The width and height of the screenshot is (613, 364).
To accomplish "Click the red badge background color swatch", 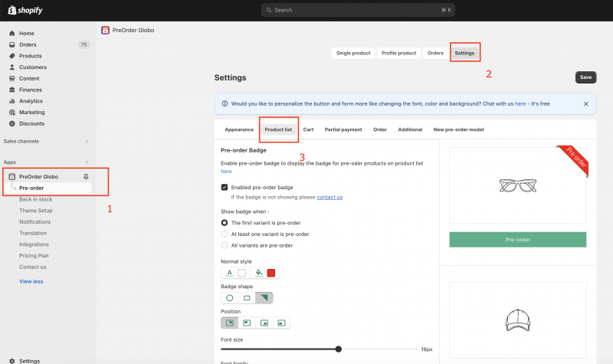I will (270, 272).
